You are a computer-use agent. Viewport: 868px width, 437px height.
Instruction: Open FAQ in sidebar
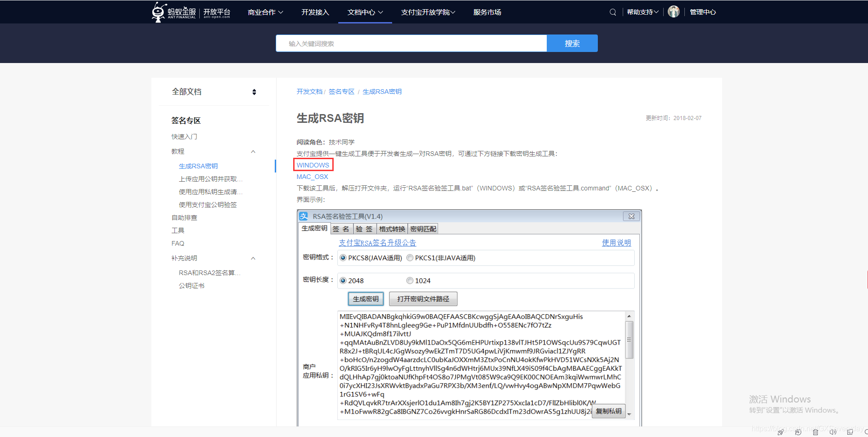point(178,243)
